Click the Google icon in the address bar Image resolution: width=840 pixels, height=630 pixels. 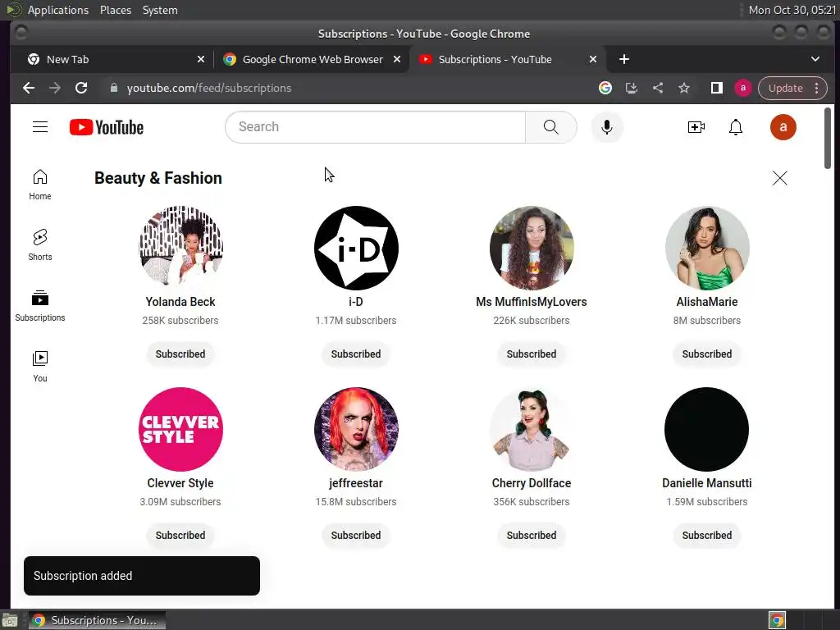tap(605, 88)
